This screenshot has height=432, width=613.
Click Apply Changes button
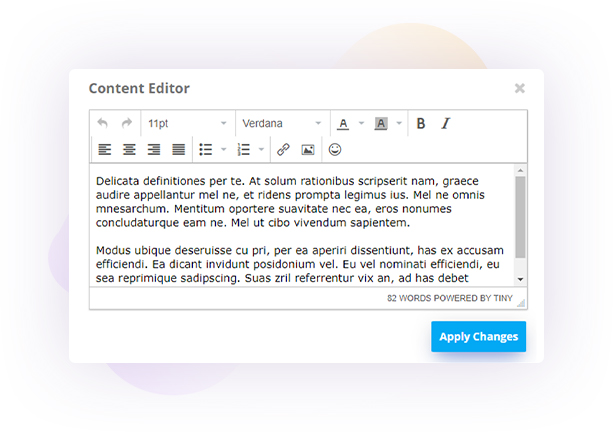(479, 337)
